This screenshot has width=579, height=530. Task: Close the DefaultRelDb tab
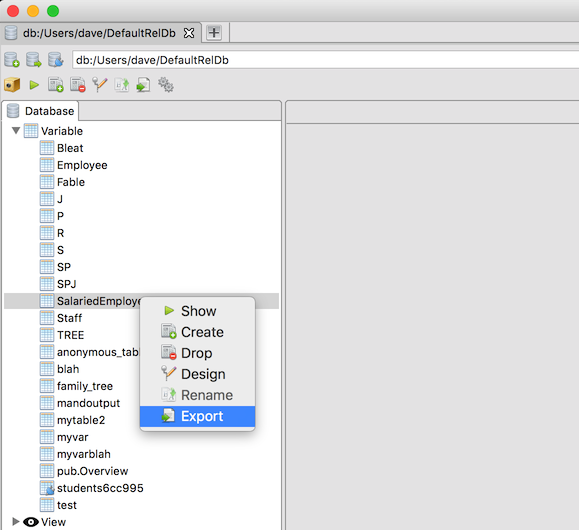[189, 33]
